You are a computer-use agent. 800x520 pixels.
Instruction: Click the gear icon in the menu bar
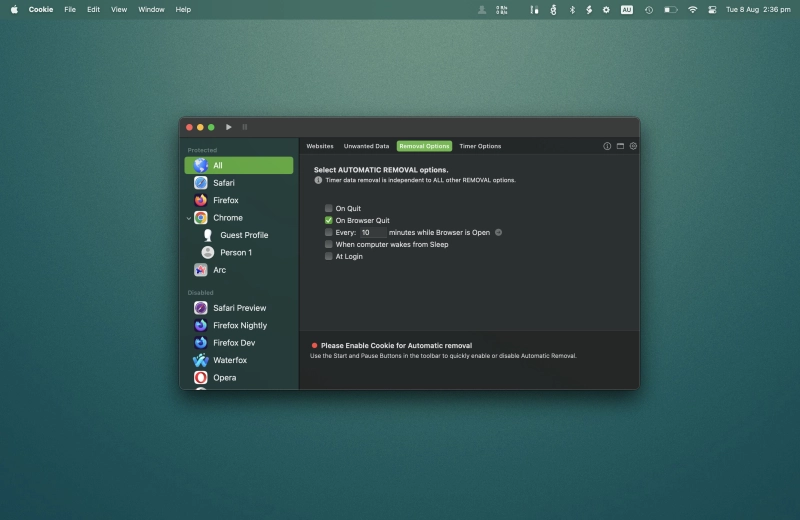click(606, 9)
